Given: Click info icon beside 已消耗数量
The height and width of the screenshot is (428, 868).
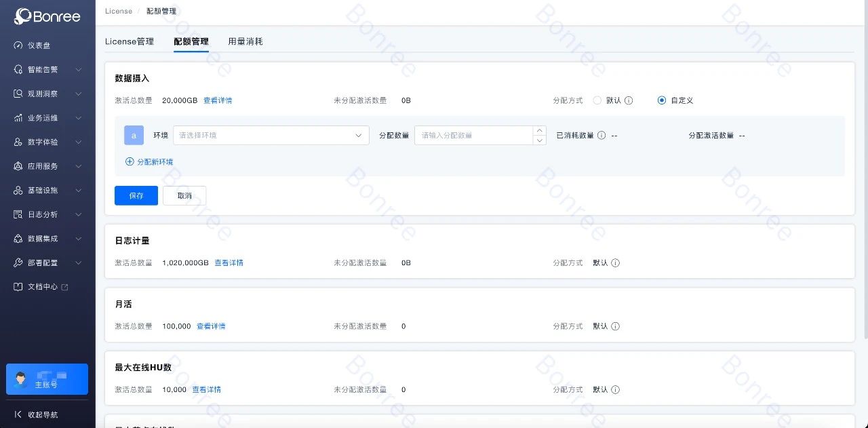Looking at the screenshot, I should (601, 136).
